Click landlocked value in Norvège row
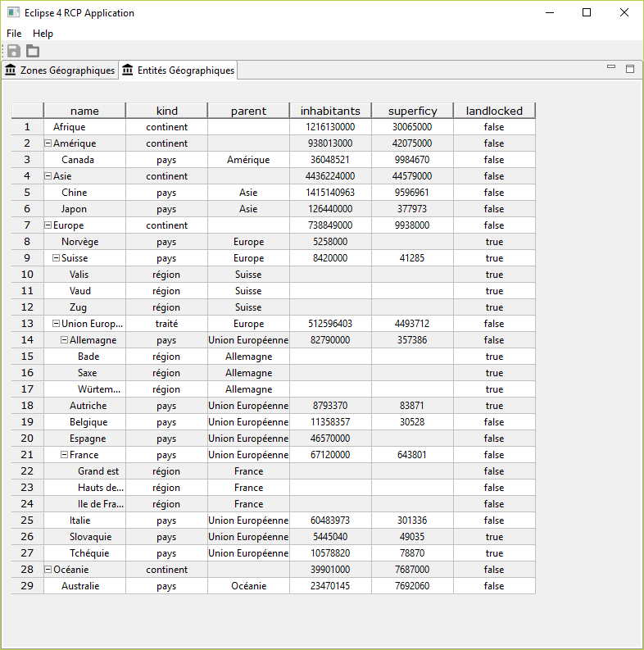The width and height of the screenshot is (644, 650). coord(494,242)
